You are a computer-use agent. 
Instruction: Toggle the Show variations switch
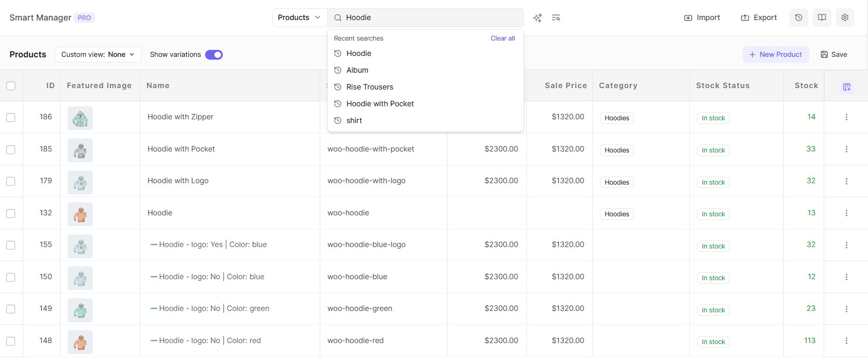click(x=214, y=55)
